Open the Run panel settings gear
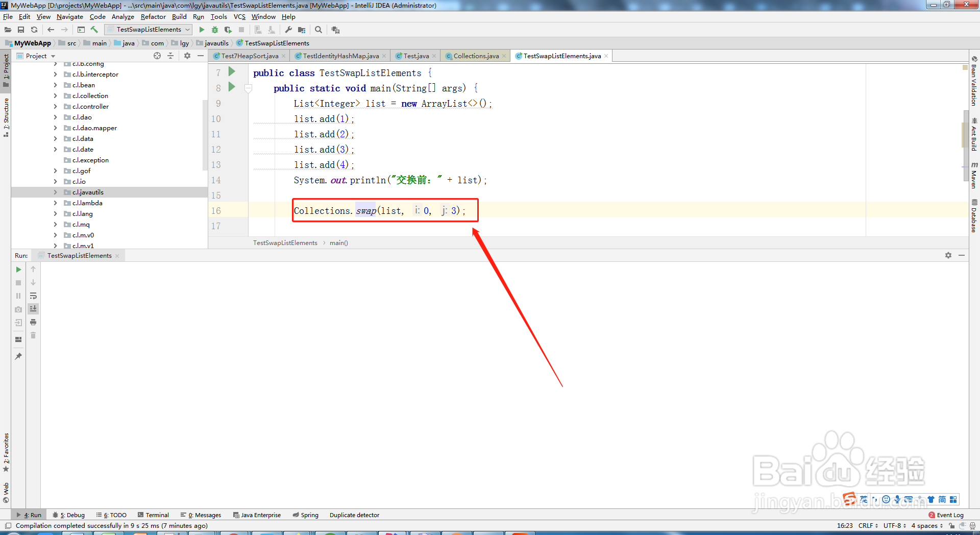The height and width of the screenshot is (535, 980). click(948, 255)
